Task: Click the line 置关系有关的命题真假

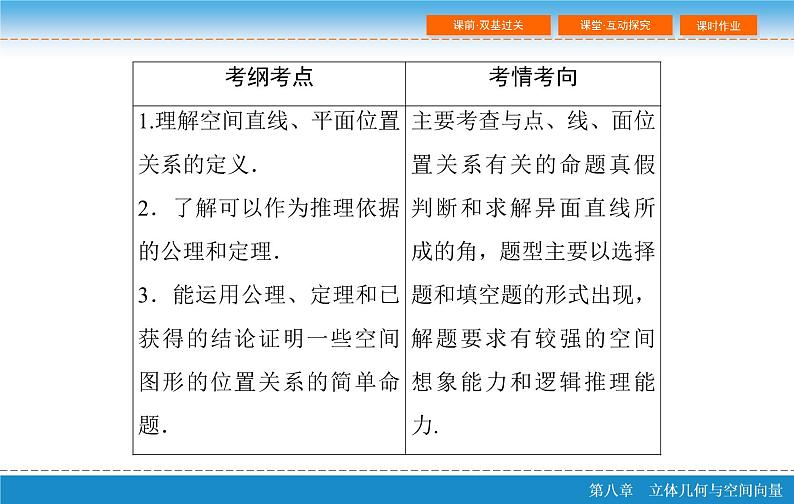Action: 533,165
